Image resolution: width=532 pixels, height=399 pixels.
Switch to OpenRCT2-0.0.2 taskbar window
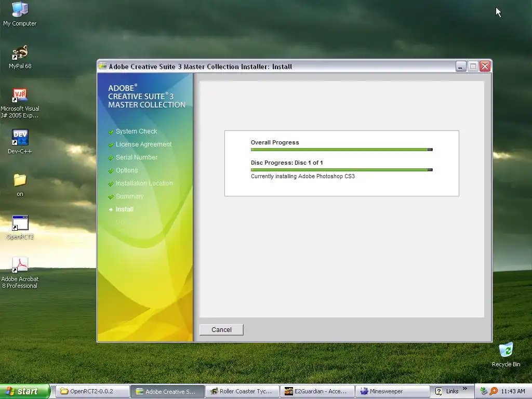click(x=92, y=391)
